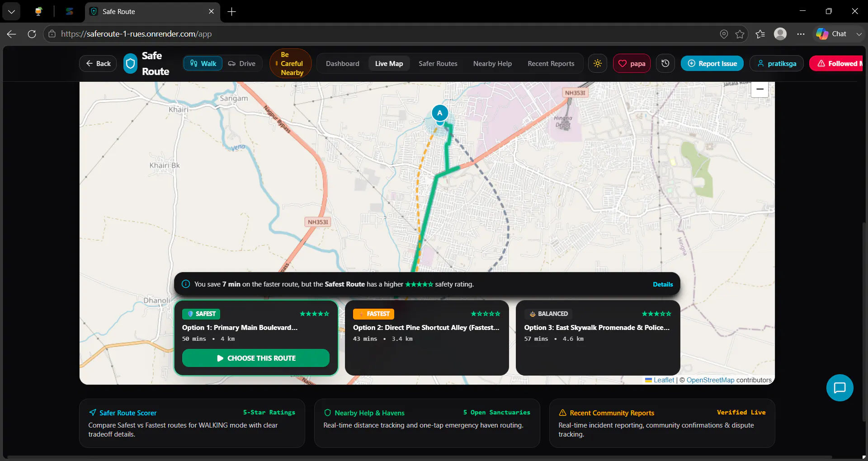The height and width of the screenshot is (461, 868).
Task: Click the star rating on Option 3 card
Action: tap(656, 314)
